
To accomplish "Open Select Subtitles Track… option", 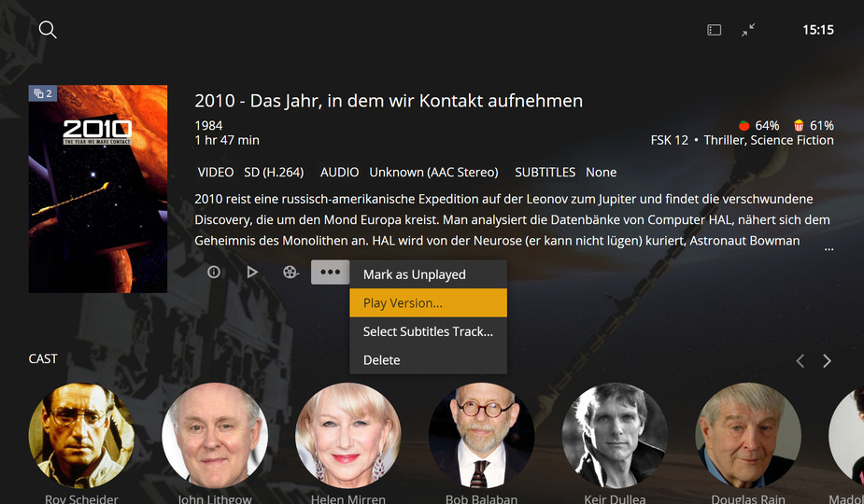I will coord(428,331).
